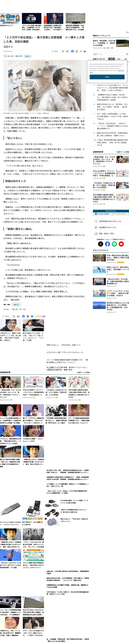Image resolution: width=129 pixels, height=644 pixels.
Task: Open the 「POLO BCS」王道シャツ link
Action: click(63, 345)
